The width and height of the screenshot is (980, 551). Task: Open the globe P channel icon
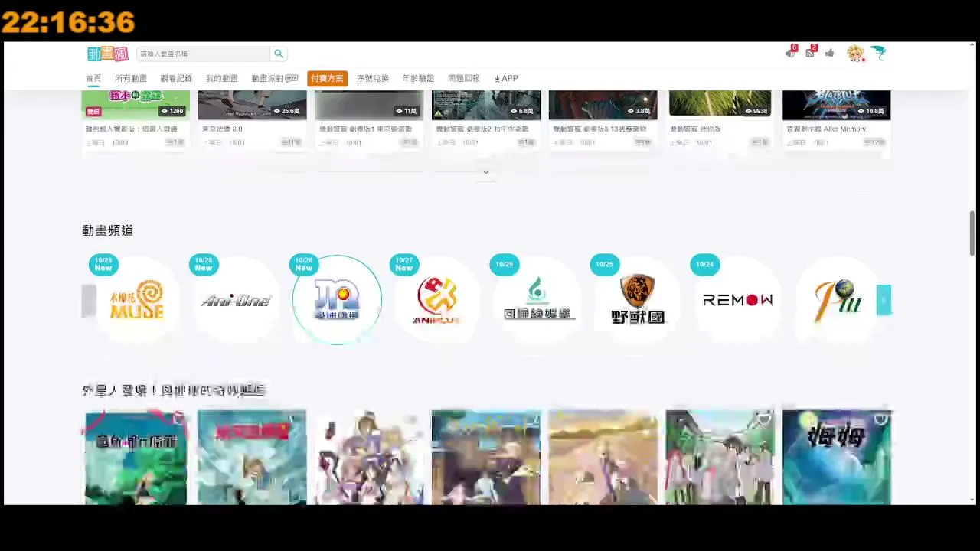click(838, 300)
